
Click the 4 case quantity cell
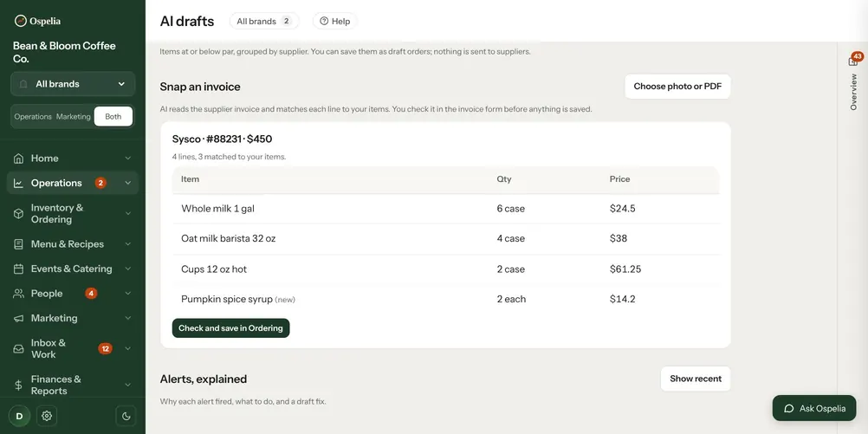point(510,238)
